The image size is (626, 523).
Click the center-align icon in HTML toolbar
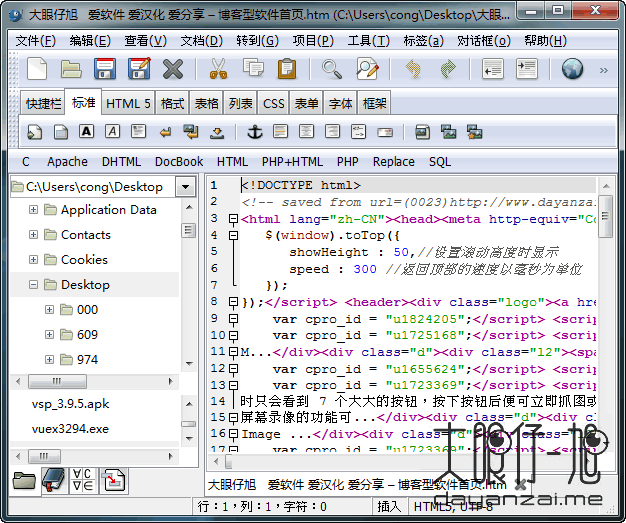(306, 131)
